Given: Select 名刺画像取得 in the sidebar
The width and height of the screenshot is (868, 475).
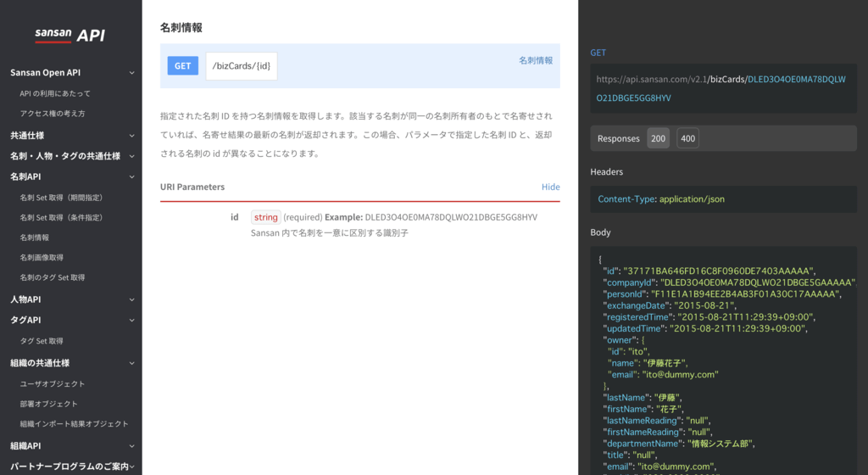Looking at the screenshot, I should [42, 258].
